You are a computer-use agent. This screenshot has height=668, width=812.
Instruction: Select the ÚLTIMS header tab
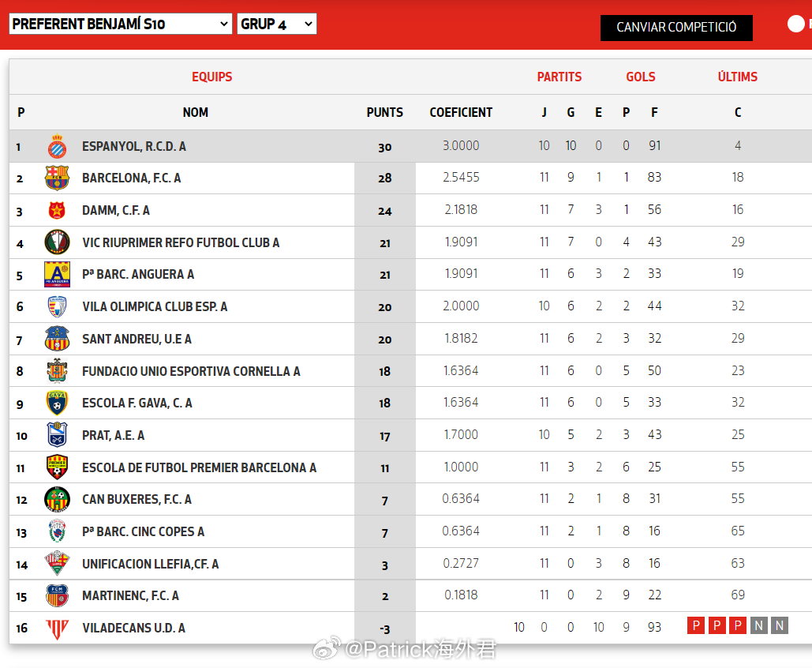pos(737,77)
